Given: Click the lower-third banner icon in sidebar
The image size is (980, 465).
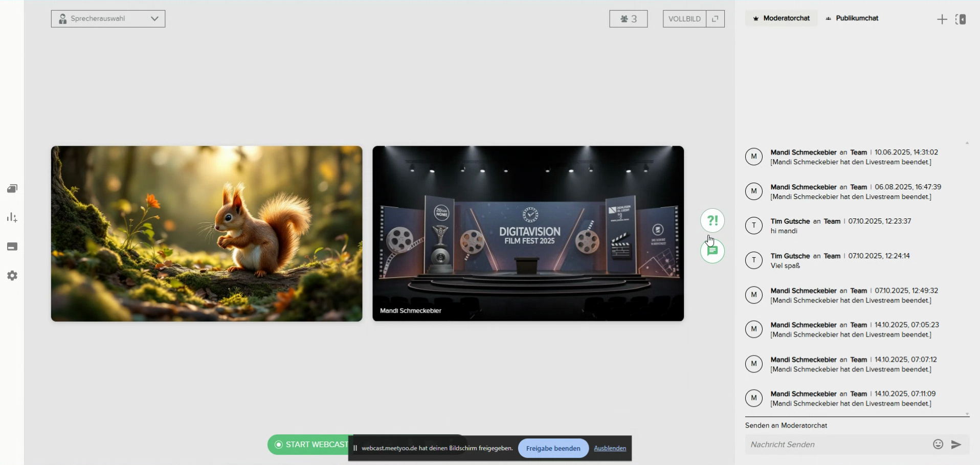Looking at the screenshot, I should (12, 247).
